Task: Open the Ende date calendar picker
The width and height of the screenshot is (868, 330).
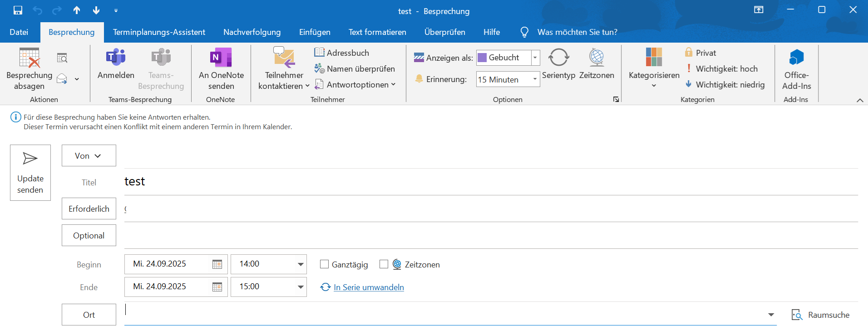Action: (x=217, y=287)
